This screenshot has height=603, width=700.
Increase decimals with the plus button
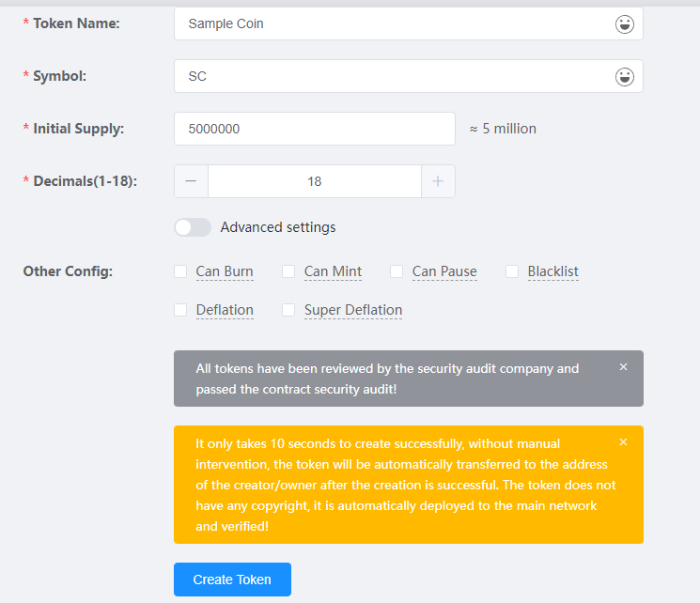click(x=438, y=181)
